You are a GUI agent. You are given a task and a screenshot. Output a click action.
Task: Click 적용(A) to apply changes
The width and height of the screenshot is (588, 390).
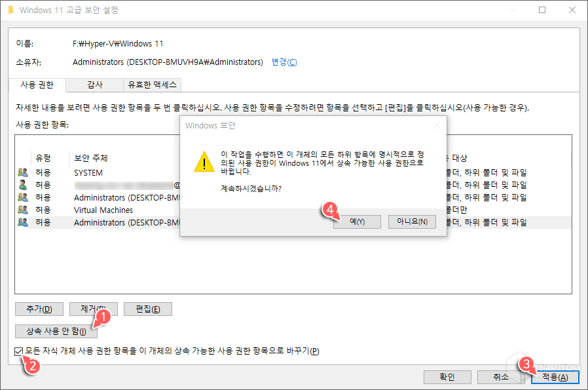point(555,377)
